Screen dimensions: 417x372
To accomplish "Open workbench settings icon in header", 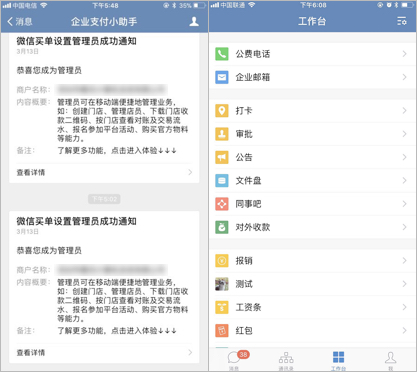I will coord(402,21).
